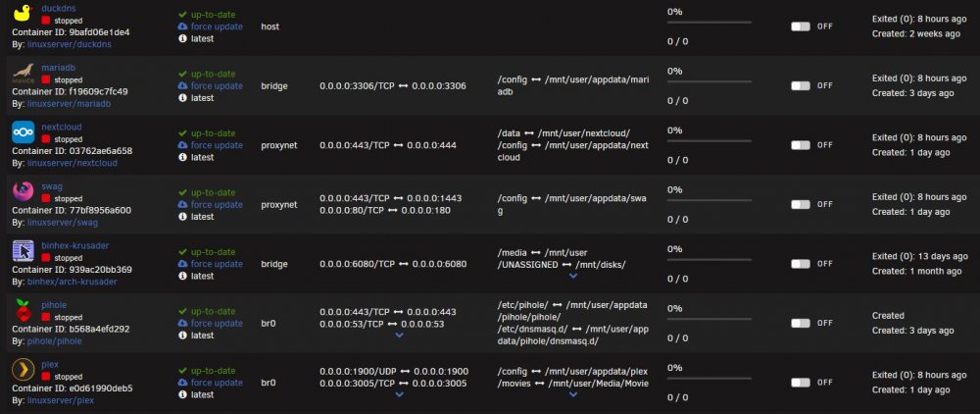Viewport: 980px width, 414px height.
Task: Enable autostart for nextcloud container
Action: click(x=800, y=145)
